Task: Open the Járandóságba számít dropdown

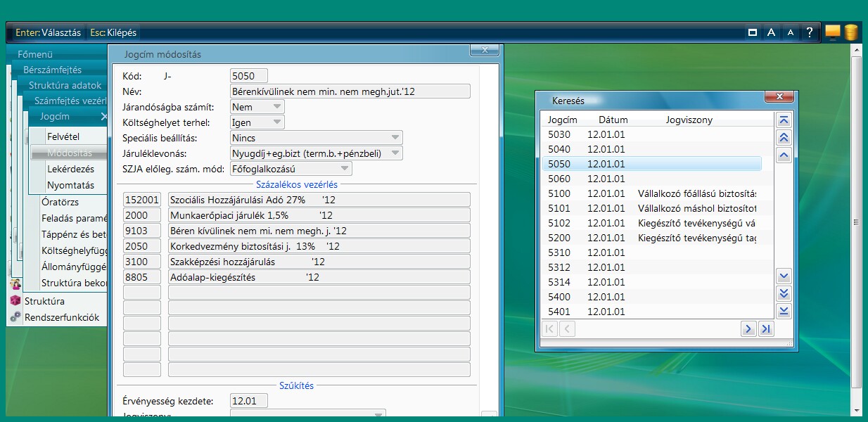Action: point(277,107)
